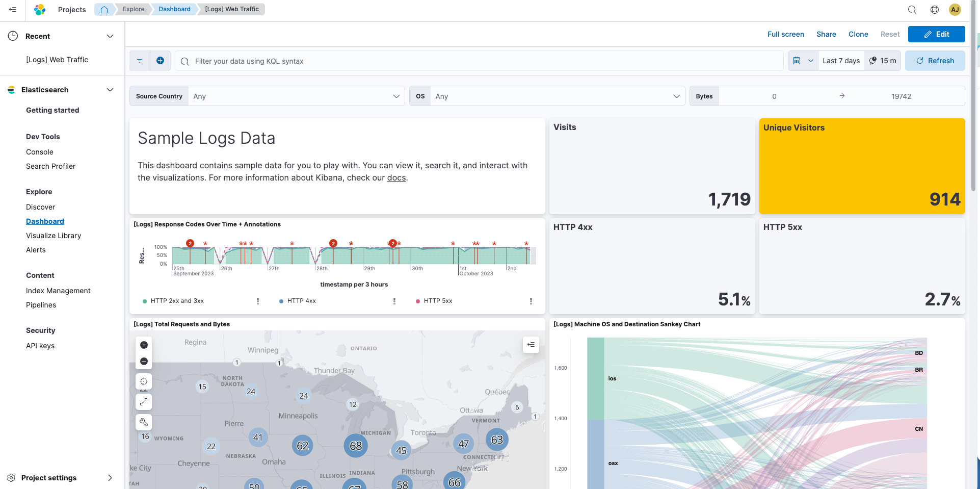The height and width of the screenshot is (489, 980).
Task: Expand the OS filter dropdown
Action: pyautogui.click(x=555, y=96)
